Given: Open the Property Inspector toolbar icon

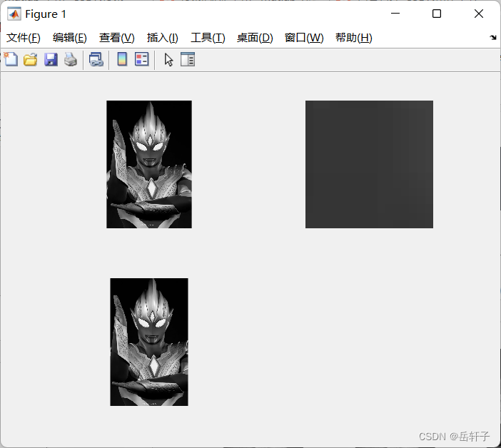Looking at the screenshot, I should pyautogui.click(x=188, y=59).
